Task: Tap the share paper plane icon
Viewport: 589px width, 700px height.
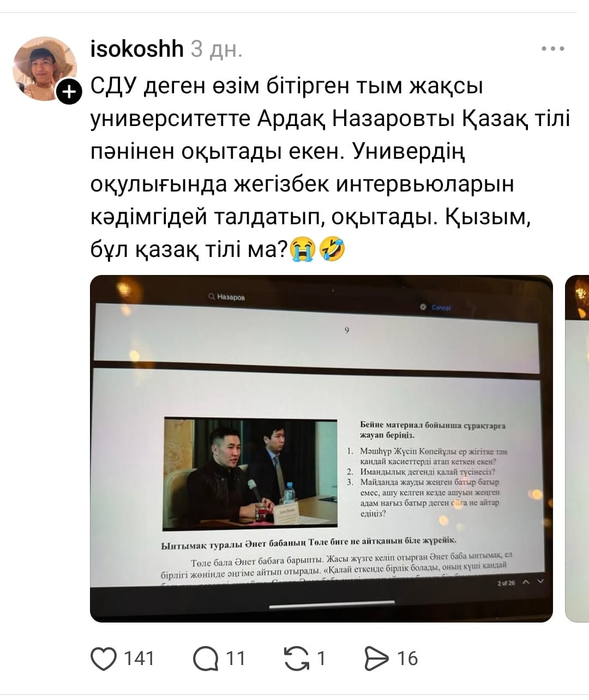Action: (377, 659)
